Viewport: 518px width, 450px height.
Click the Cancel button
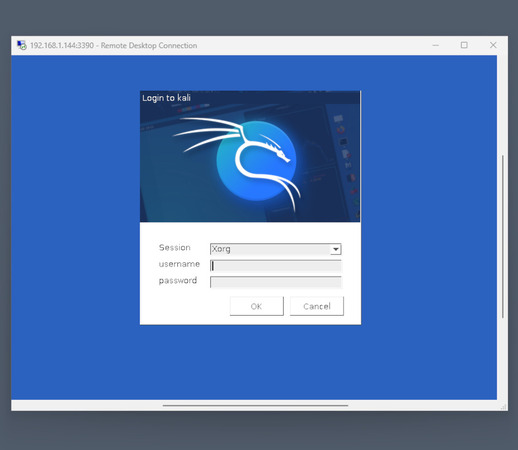(x=317, y=306)
